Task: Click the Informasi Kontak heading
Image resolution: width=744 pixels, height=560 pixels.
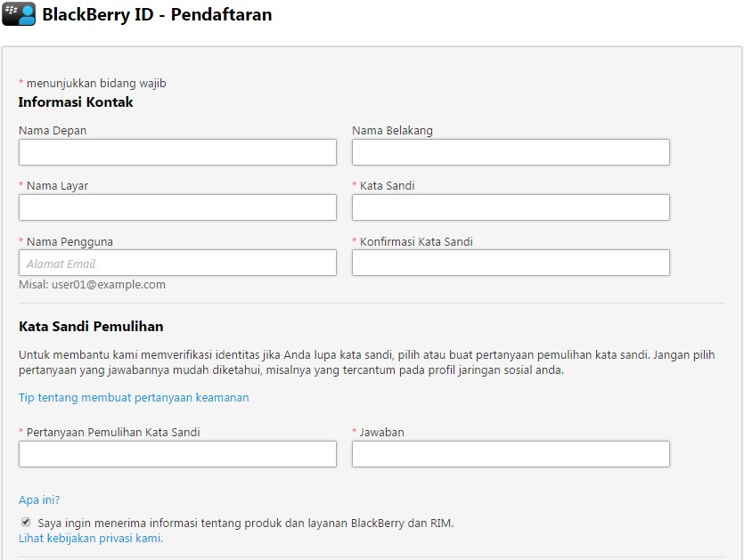Action: (76, 102)
